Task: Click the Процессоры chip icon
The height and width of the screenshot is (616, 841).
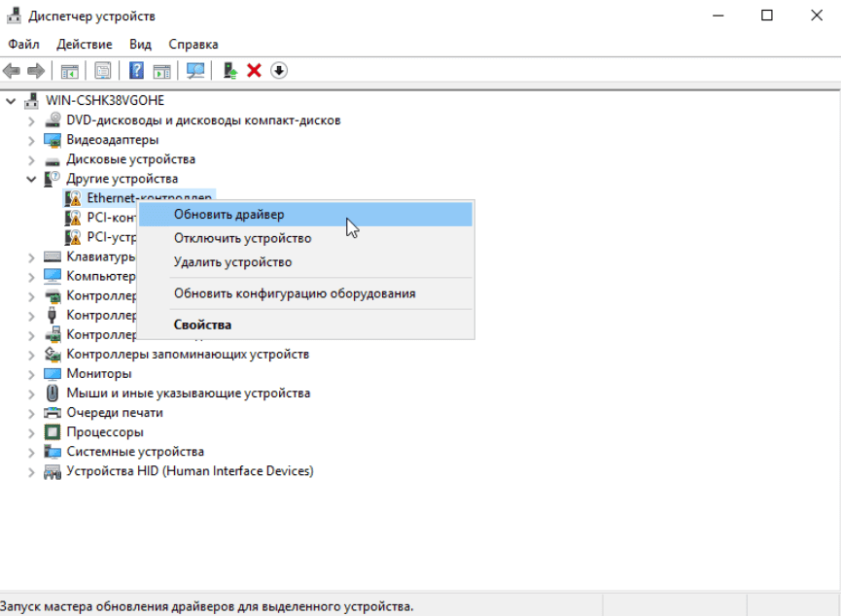Action: 53,432
